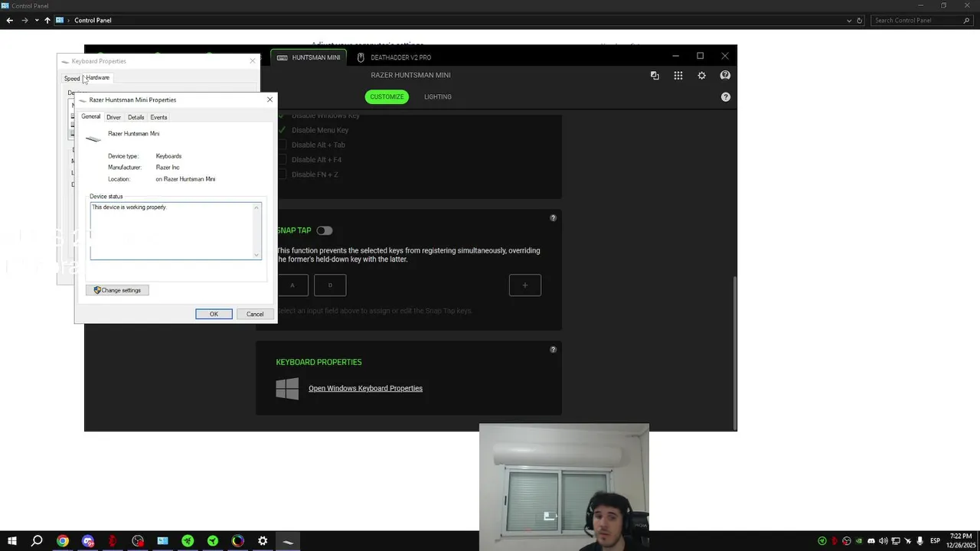Open the rainbow ring taskbar app

(238, 541)
